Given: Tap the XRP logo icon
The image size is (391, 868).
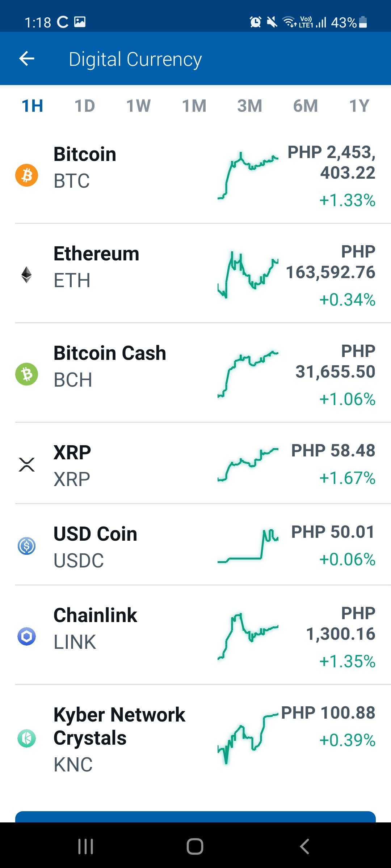Looking at the screenshot, I should (x=26, y=465).
